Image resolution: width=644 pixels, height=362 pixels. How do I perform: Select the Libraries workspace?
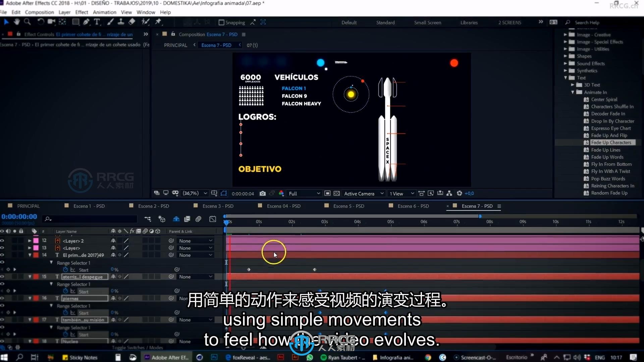coord(469,22)
